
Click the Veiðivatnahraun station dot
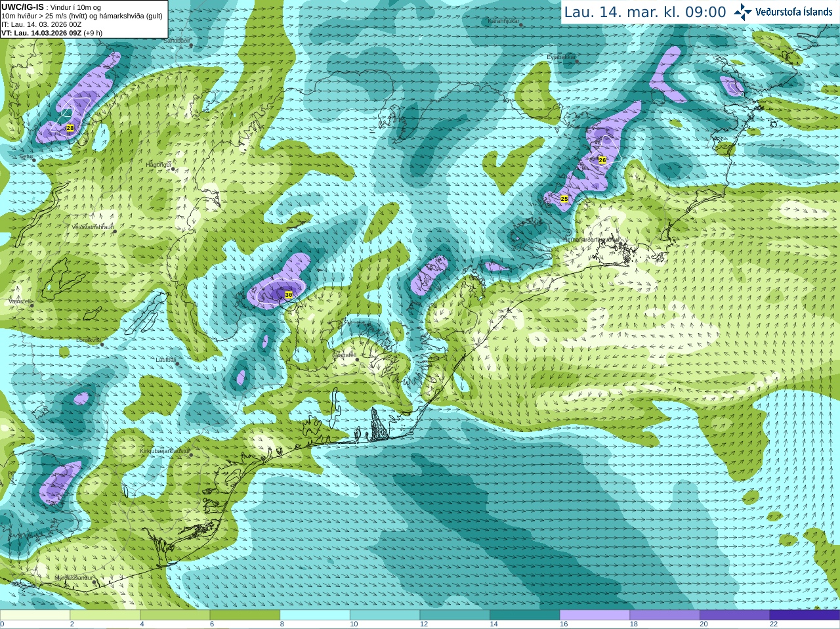pos(115,231)
